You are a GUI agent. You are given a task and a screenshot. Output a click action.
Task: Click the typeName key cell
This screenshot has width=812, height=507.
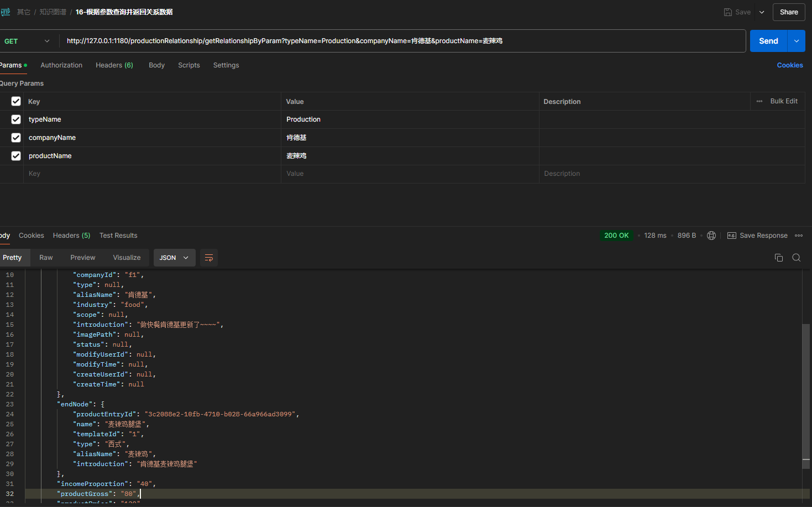tap(152, 119)
